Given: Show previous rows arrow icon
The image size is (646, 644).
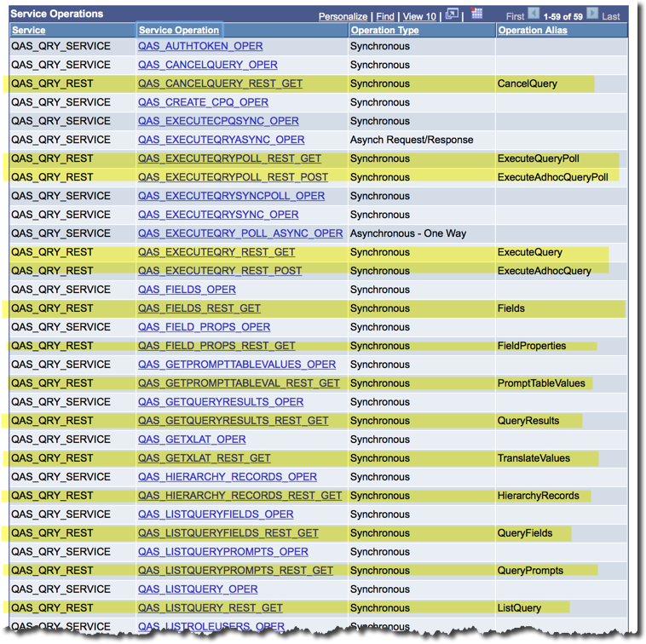Looking at the screenshot, I should 534,14.
